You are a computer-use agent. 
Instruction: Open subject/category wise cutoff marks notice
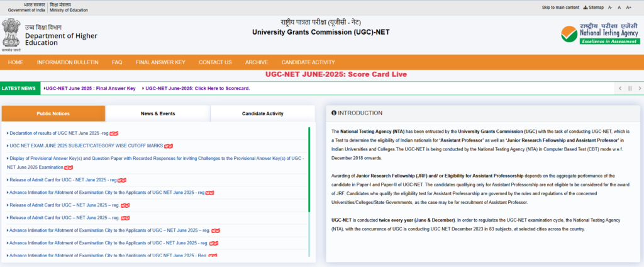86,145
